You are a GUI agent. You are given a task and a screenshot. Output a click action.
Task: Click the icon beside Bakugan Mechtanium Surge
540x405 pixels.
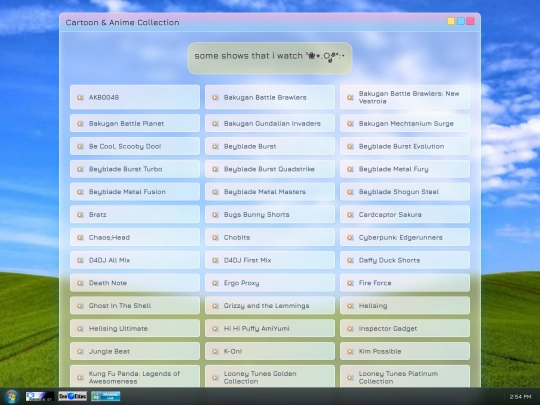[350, 124]
